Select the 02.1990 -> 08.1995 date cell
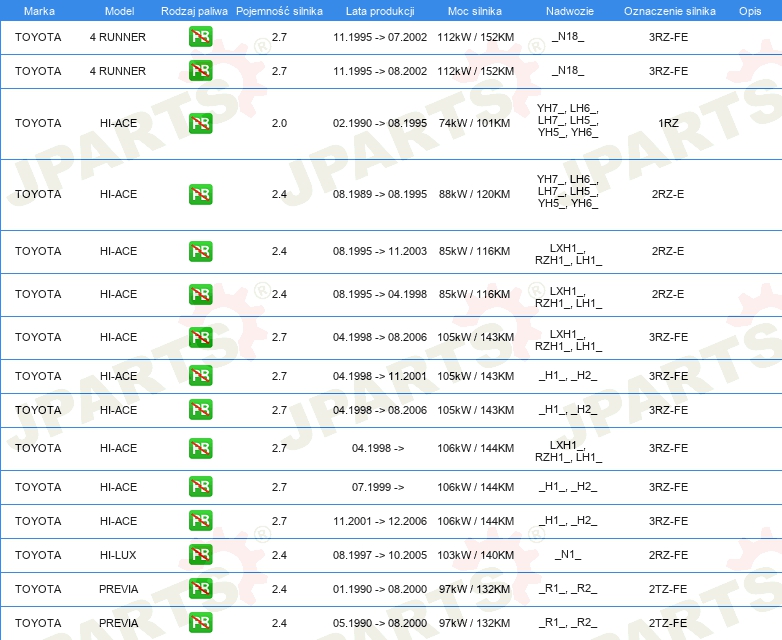Screen dimensions: 782x640 click(x=380, y=123)
